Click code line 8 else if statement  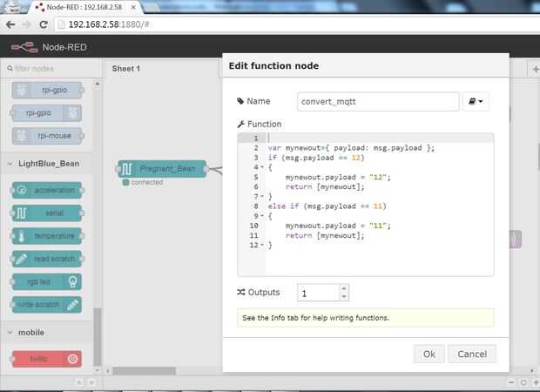(327, 206)
